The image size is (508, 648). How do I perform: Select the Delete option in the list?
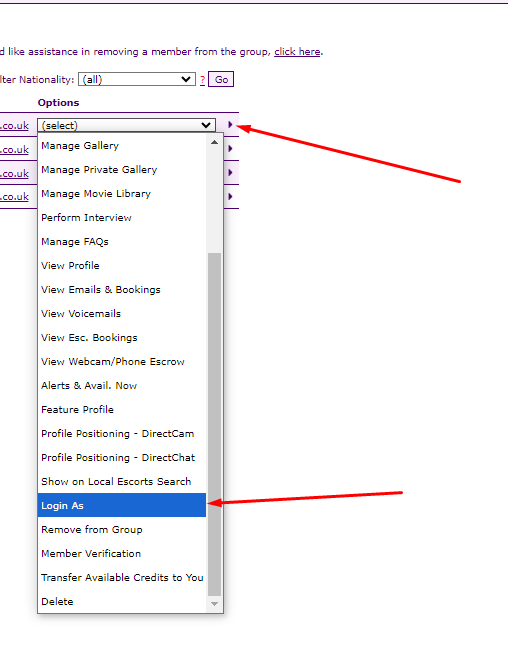click(x=122, y=601)
